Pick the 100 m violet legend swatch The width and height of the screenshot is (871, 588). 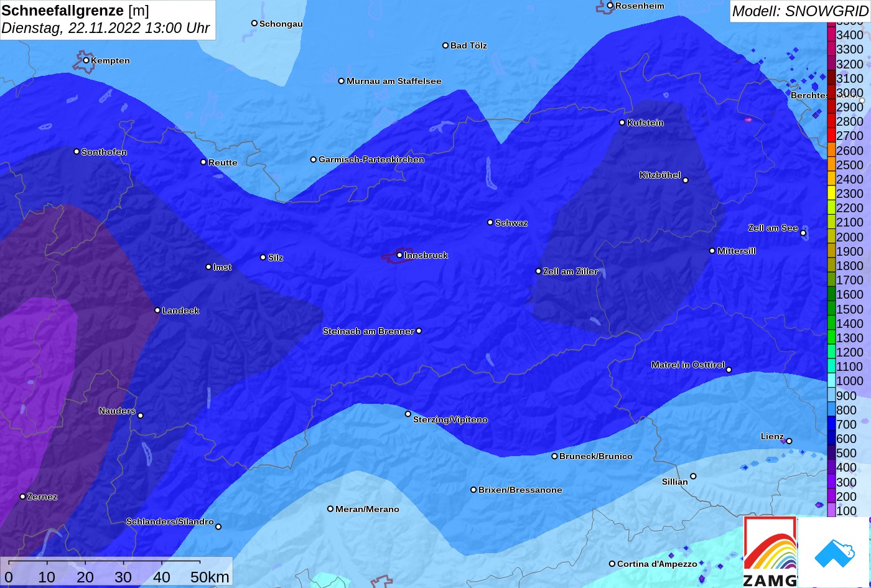tap(831, 511)
